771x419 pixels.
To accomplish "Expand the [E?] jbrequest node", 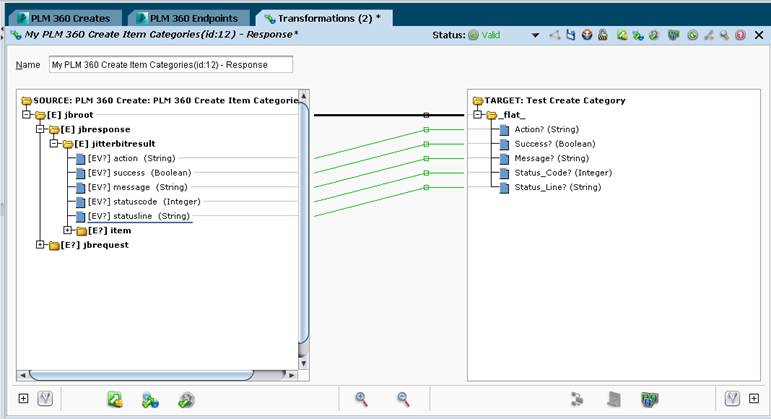I will tap(40, 245).
